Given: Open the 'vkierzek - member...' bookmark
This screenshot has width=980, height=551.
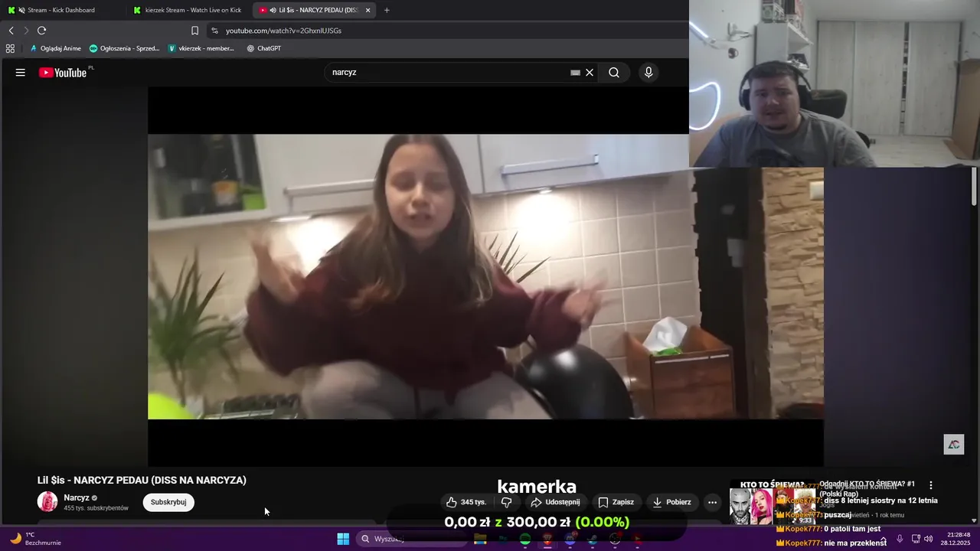Looking at the screenshot, I should (x=201, y=48).
